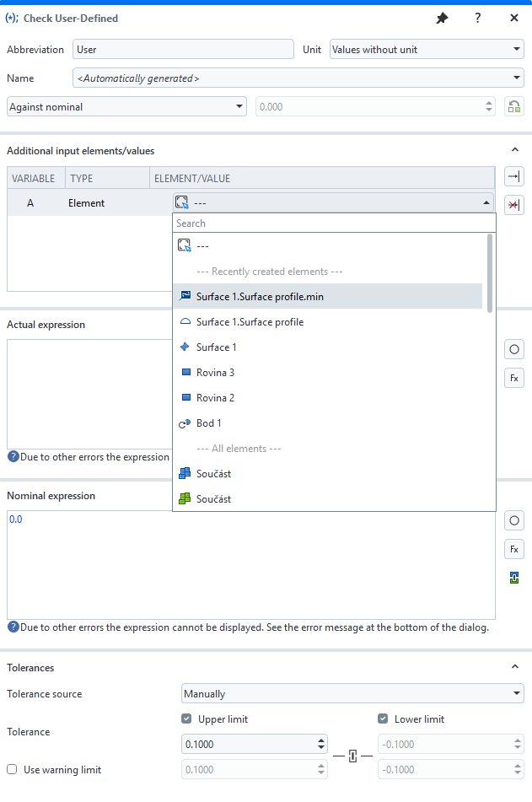Uncheck the Lower limit checkbox
The height and width of the screenshot is (802, 532).
click(x=384, y=719)
